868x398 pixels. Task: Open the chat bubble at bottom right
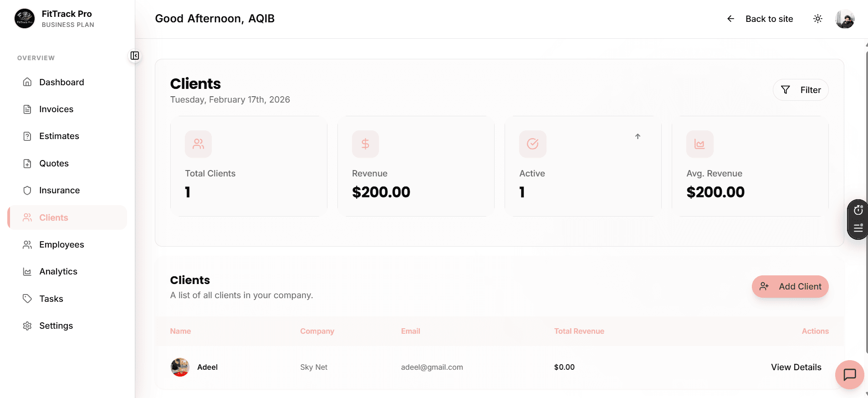click(849, 375)
